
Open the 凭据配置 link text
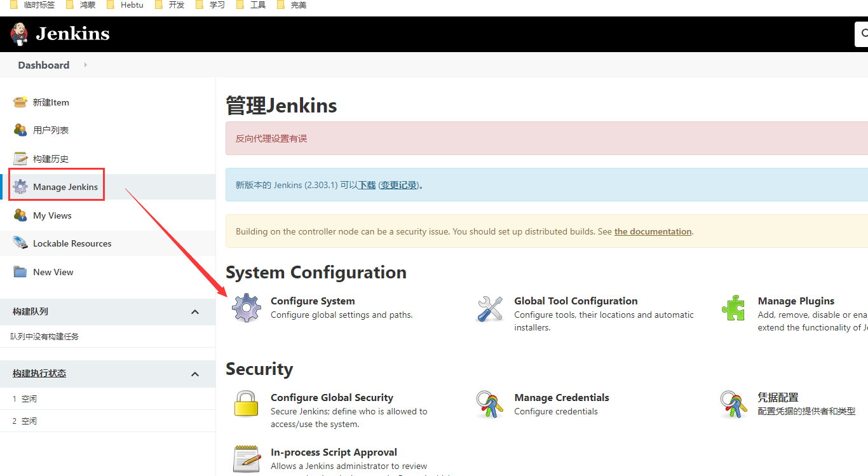click(x=778, y=397)
